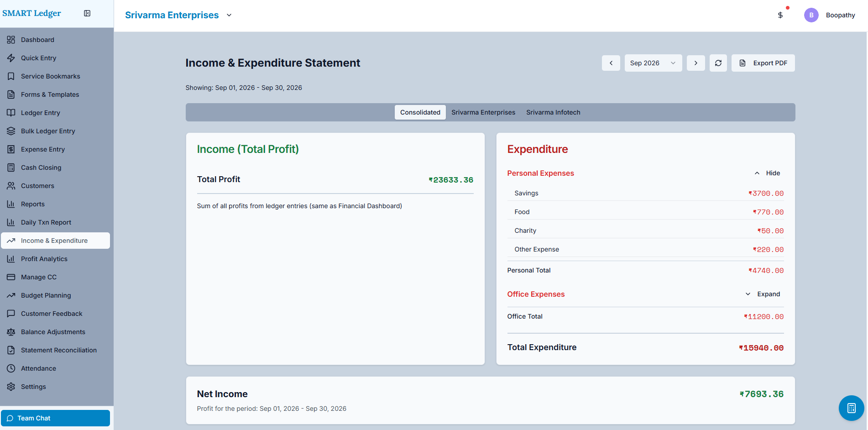Click the Other Expense row

pos(646,249)
